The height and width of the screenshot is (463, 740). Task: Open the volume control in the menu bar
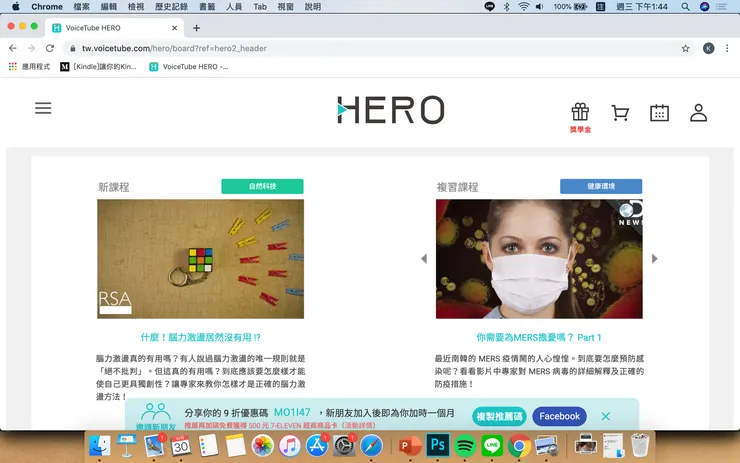pyautogui.click(x=539, y=7)
